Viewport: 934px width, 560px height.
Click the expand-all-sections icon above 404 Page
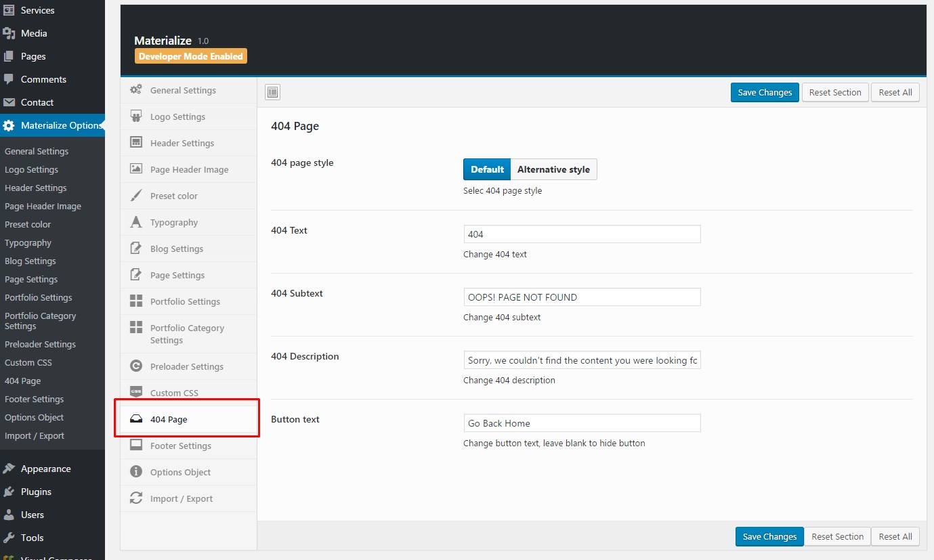pos(272,92)
